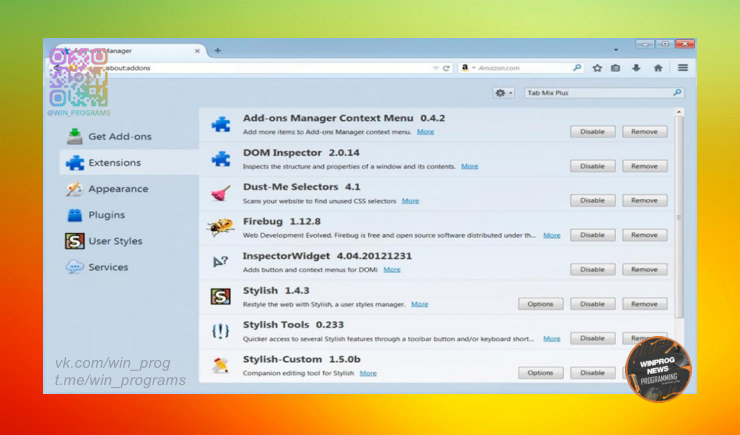Disable InspectorWidget extension
740x435 pixels.
(x=592, y=269)
